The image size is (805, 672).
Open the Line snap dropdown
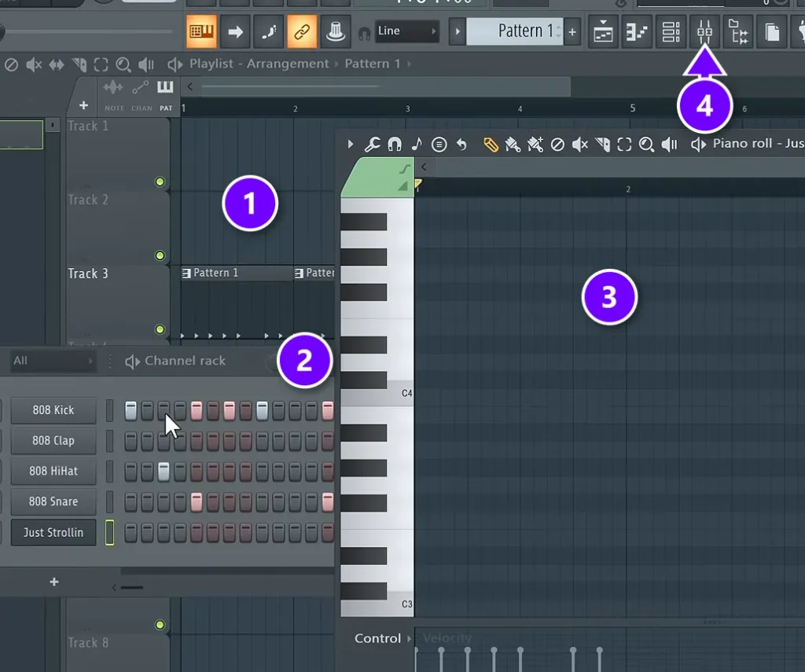(406, 31)
